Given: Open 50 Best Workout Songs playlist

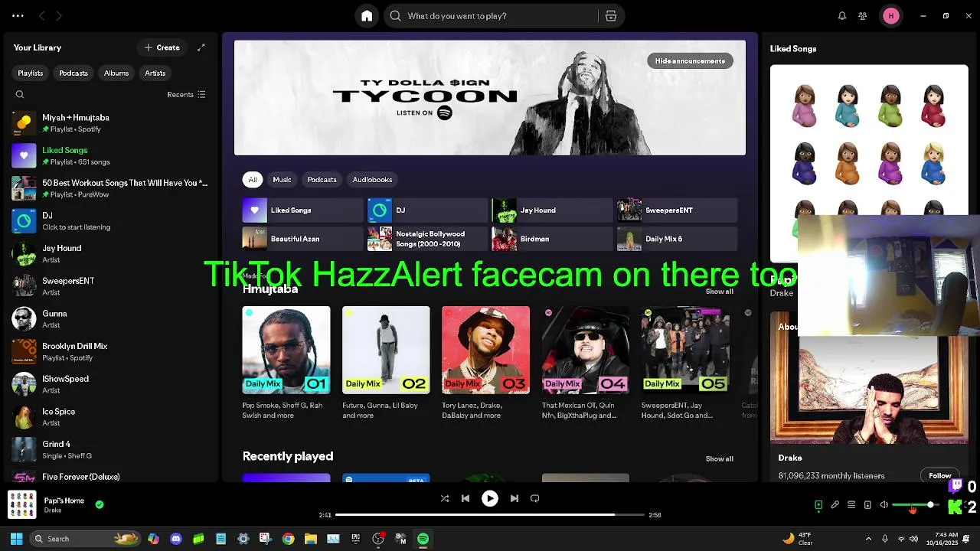Looking at the screenshot, I should [111, 188].
